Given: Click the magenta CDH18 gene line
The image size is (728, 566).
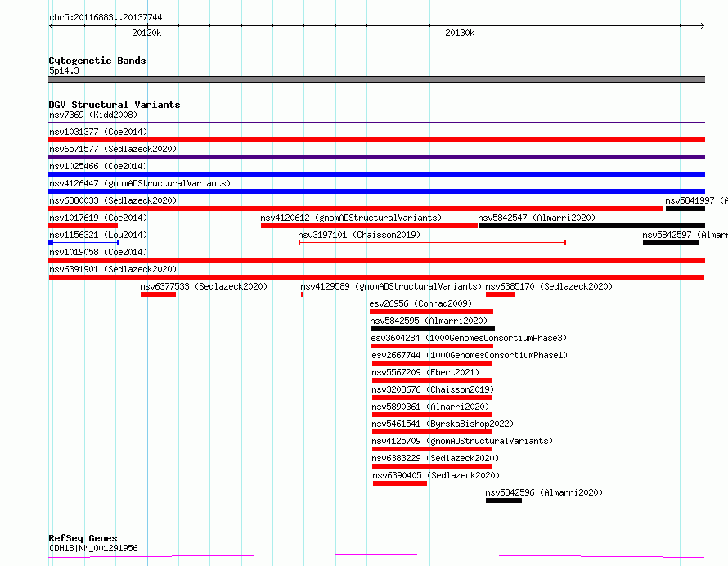Looking at the screenshot, I should point(376,555).
